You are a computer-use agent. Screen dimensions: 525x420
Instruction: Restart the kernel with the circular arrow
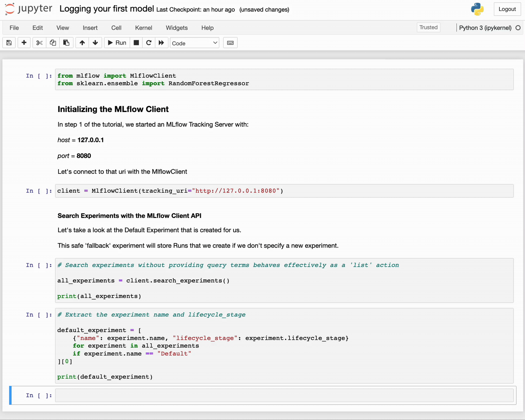(x=149, y=43)
